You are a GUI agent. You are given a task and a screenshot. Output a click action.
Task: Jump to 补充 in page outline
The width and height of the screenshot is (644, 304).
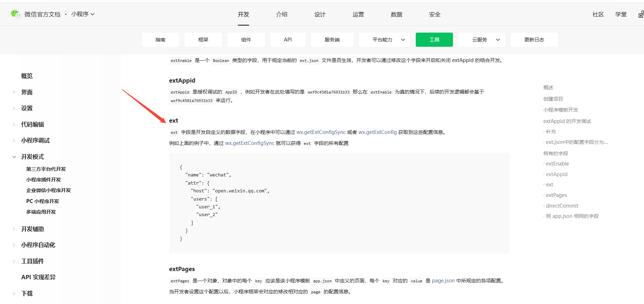point(551,131)
